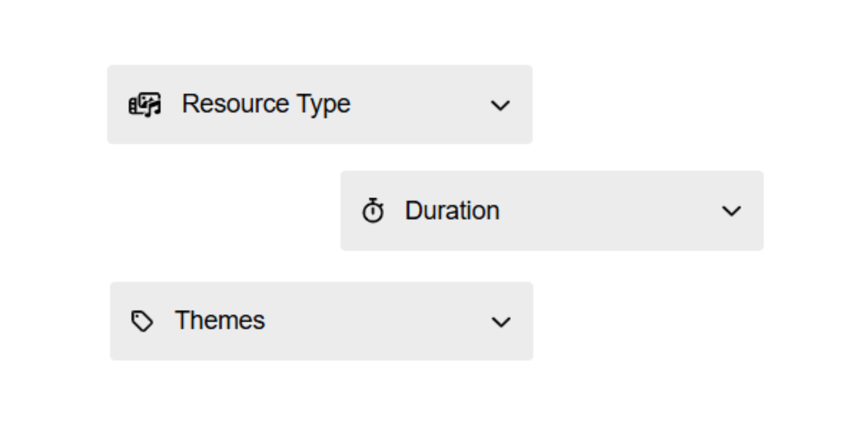868x434 pixels.
Task: Click the Duration label text
Action: tap(452, 210)
